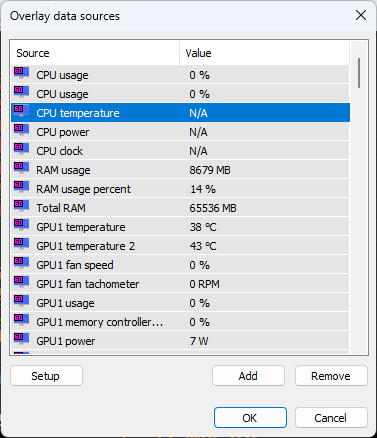Cancel the overlay data sources dialog
The height and width of the screenshot is (438, 377).
pyautogui.click(x=331, y=417)
